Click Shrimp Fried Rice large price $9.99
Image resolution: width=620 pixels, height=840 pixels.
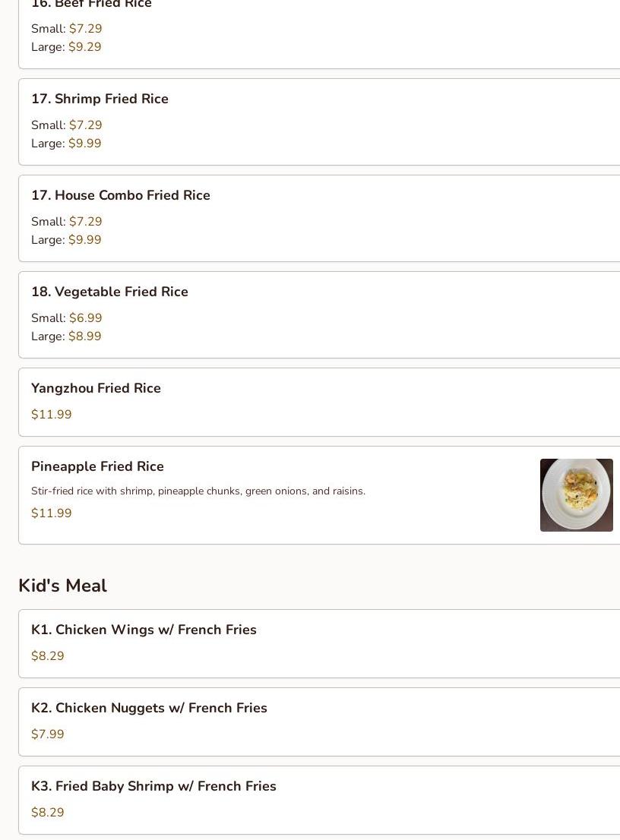point(84,143)
